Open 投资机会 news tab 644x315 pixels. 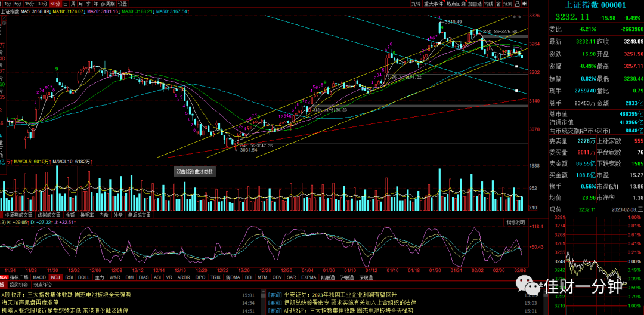pos(19,284)
